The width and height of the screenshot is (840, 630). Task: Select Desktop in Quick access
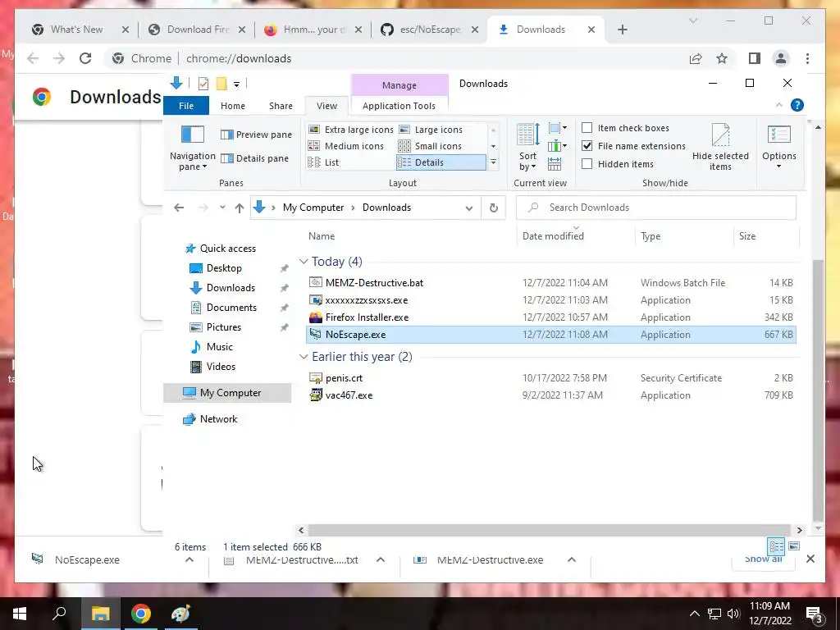point(224,268)
